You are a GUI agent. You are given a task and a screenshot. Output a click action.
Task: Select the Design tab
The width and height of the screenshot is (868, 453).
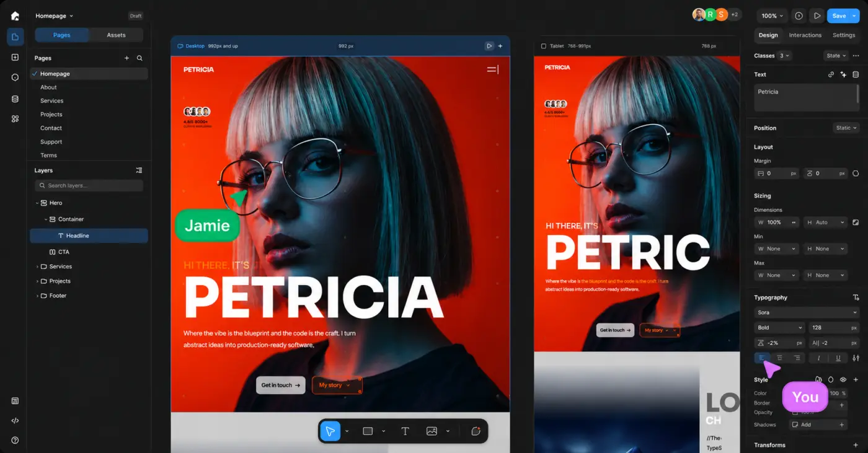(x=768, y=35)
